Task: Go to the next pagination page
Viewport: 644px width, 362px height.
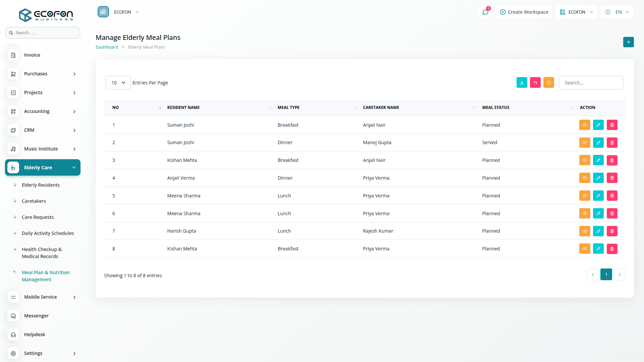Action: pos(620,275)
